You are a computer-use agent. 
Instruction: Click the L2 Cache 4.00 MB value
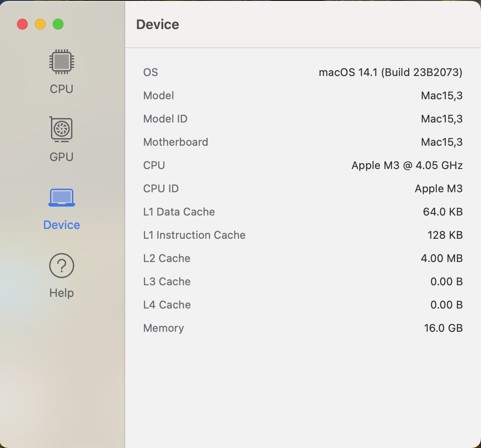(x=442, y=258)
